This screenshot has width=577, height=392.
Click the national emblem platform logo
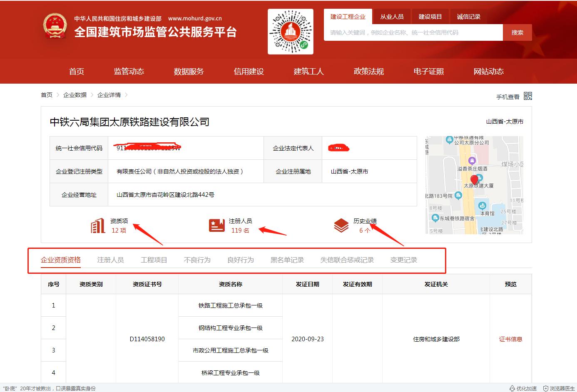[x=55, y=26]
